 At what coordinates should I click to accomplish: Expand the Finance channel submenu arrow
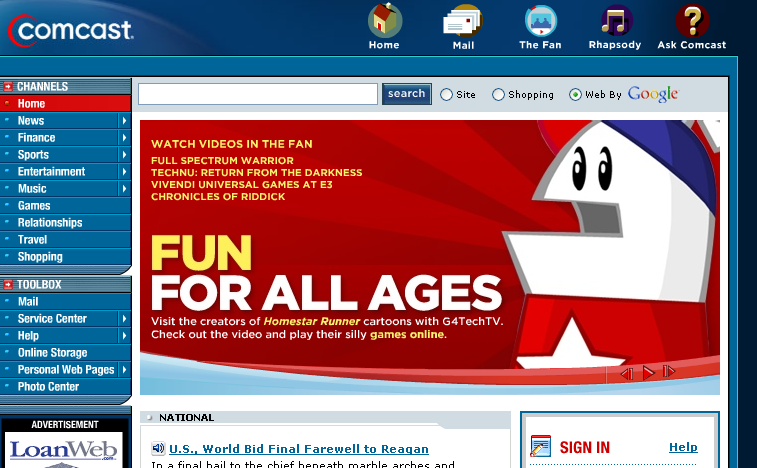[124, 138]
